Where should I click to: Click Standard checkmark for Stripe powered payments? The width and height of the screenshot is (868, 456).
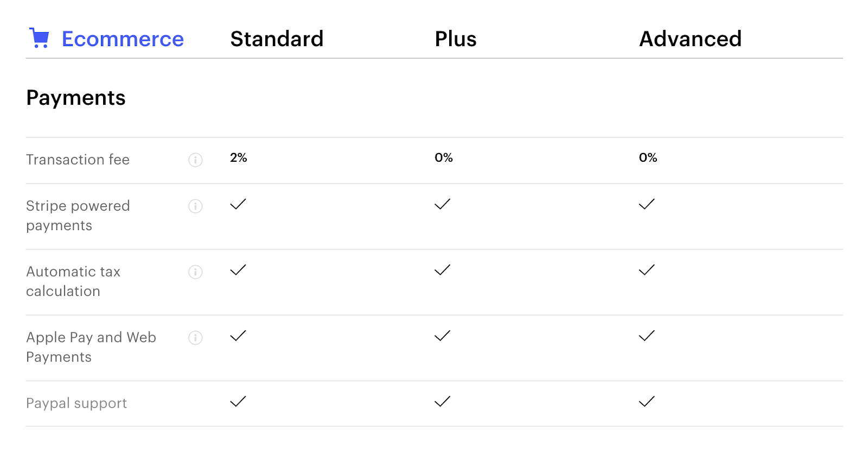click(238, 204)
